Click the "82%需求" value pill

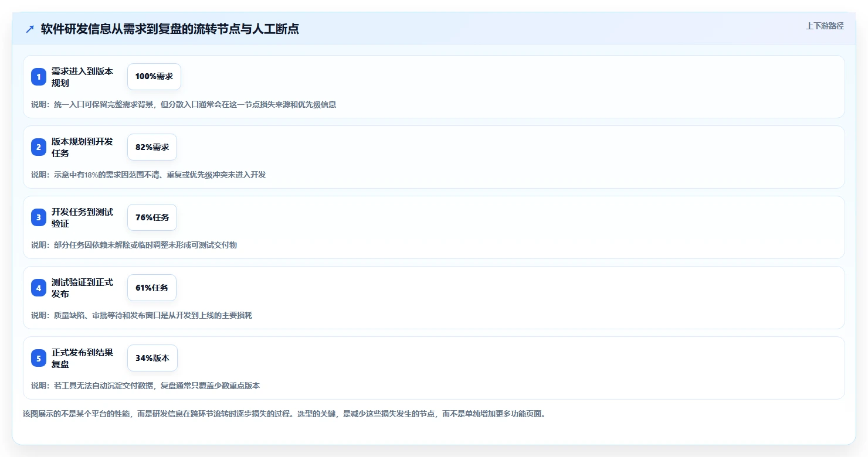tap(152, 147)
